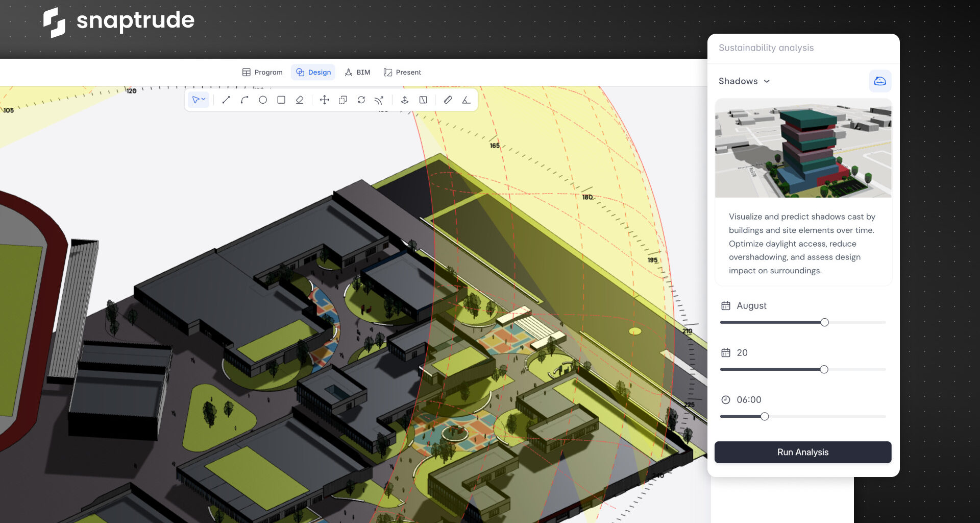Screen dimensions: 980x523
Task: Click the Run Analysis button
Action: point(802,453)
